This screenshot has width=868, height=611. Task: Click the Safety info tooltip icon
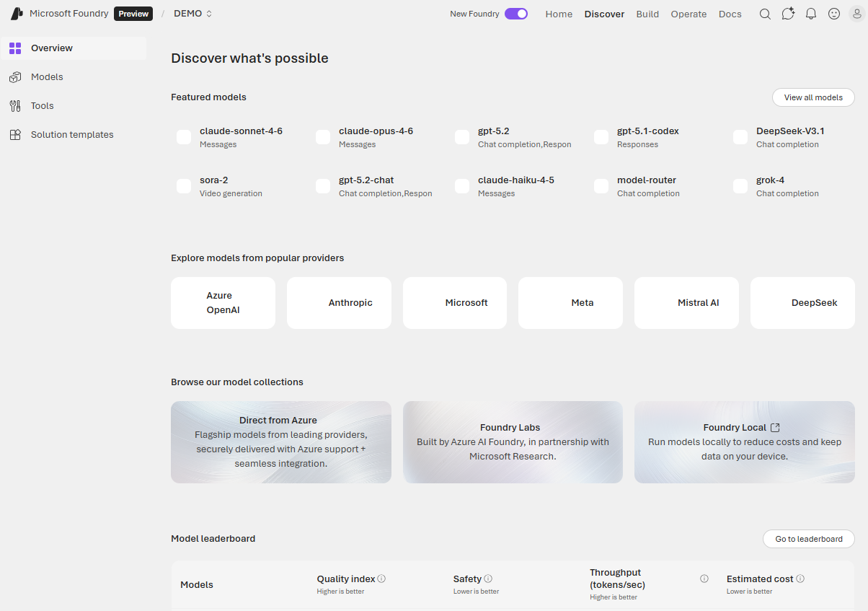(x=489, y=578)
